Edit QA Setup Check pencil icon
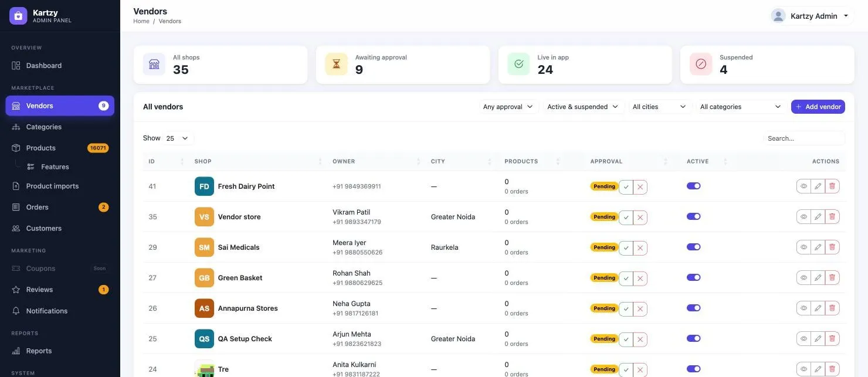 [x=818, y=339]
